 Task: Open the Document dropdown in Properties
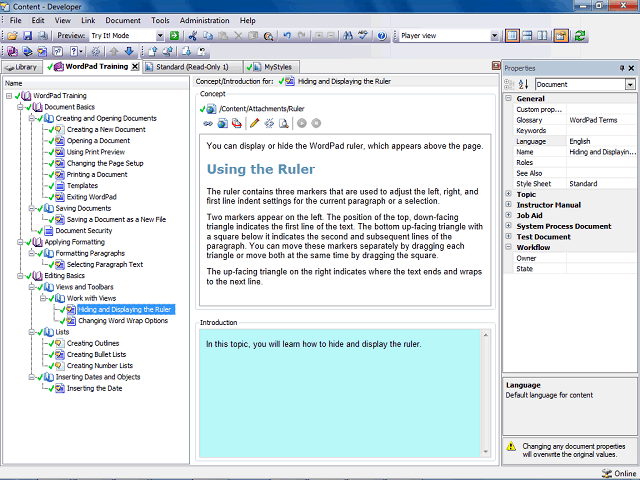coord(630,84)
